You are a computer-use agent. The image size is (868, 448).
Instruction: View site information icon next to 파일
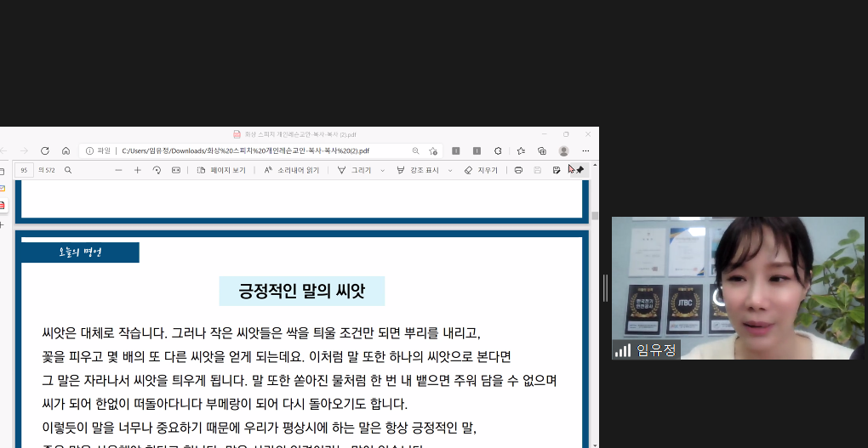[89, 150]
